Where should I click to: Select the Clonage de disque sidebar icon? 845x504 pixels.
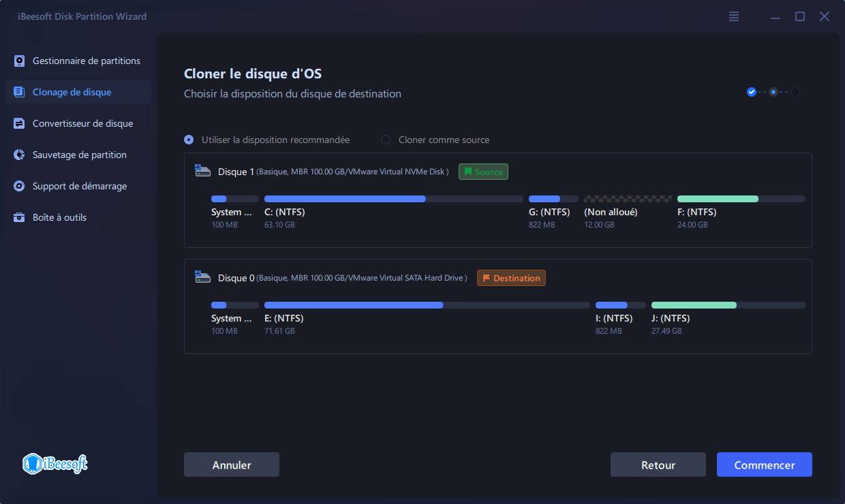tap(19, 92)
